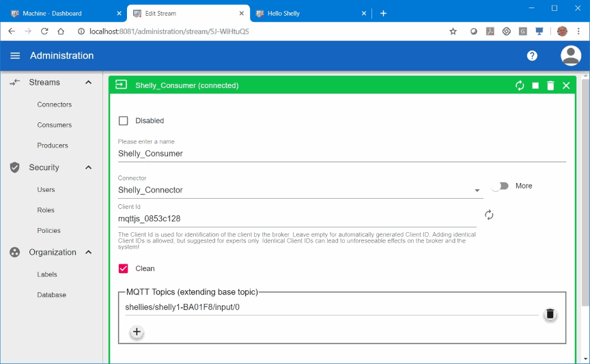Switch to the Hello Shelly tab

click(x=309, y=13)
